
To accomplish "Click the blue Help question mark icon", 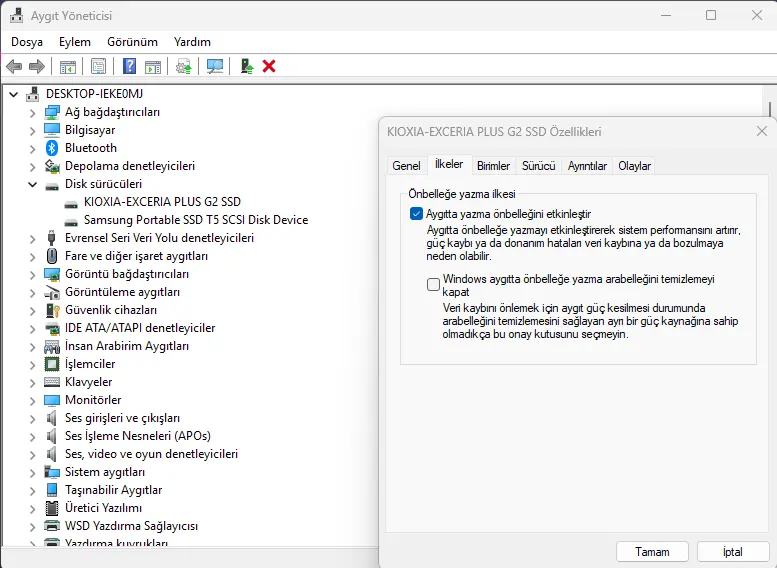I will point(129,66).
